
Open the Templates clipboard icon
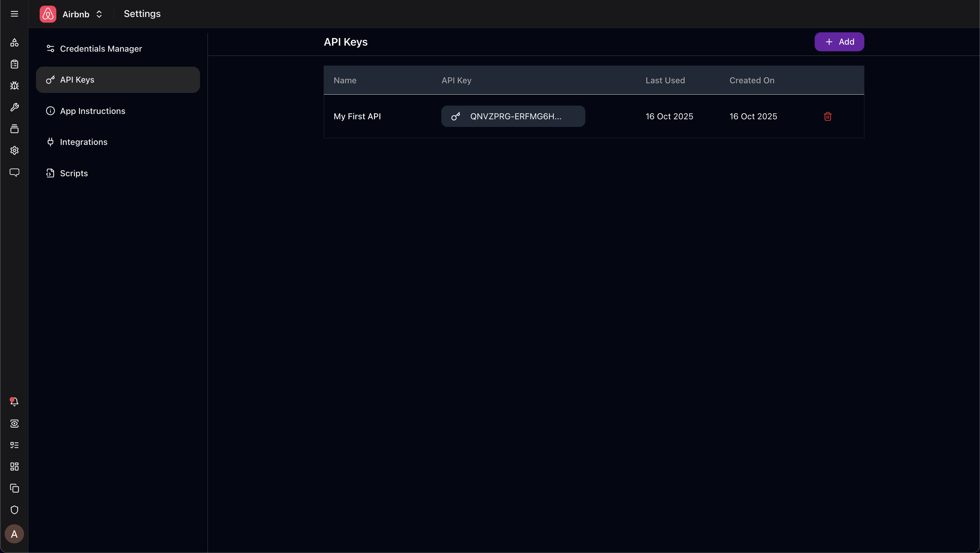click(x=14, y=64)
